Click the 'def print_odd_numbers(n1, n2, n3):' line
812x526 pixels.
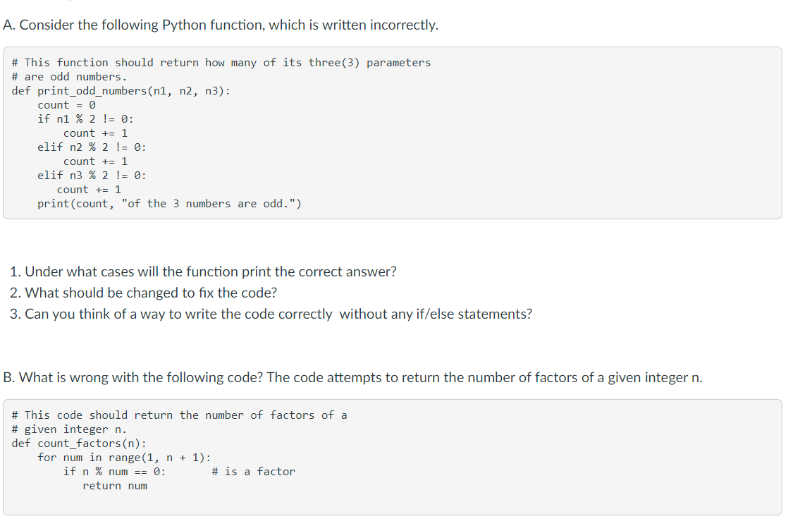[121, 91]
